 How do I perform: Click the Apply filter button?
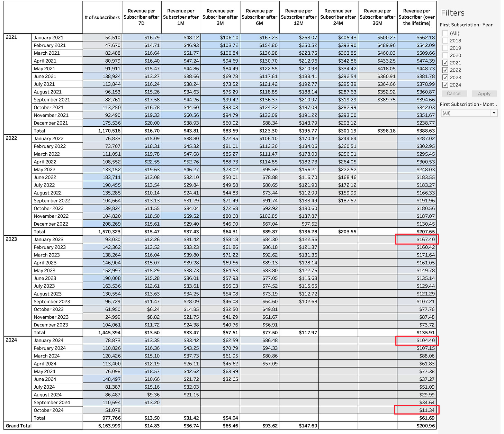pos(484,93)
